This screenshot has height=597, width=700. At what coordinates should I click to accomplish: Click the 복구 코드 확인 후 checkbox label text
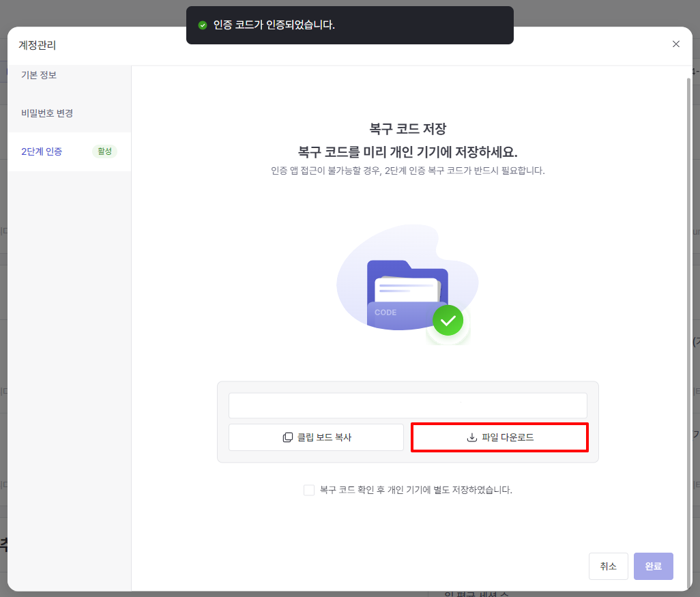[x=415, y=490]
